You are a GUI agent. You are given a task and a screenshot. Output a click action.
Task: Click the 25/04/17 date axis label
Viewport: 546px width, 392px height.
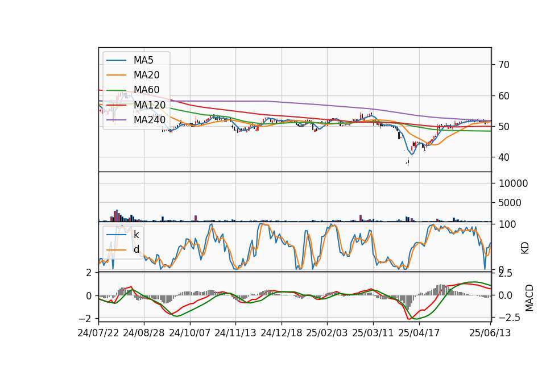(x=419, y=333)
